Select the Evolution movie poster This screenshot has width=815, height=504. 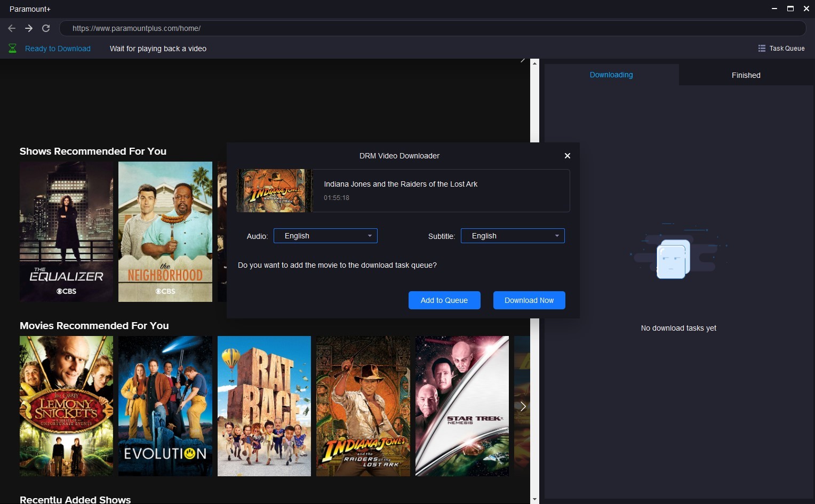(165, 406)
